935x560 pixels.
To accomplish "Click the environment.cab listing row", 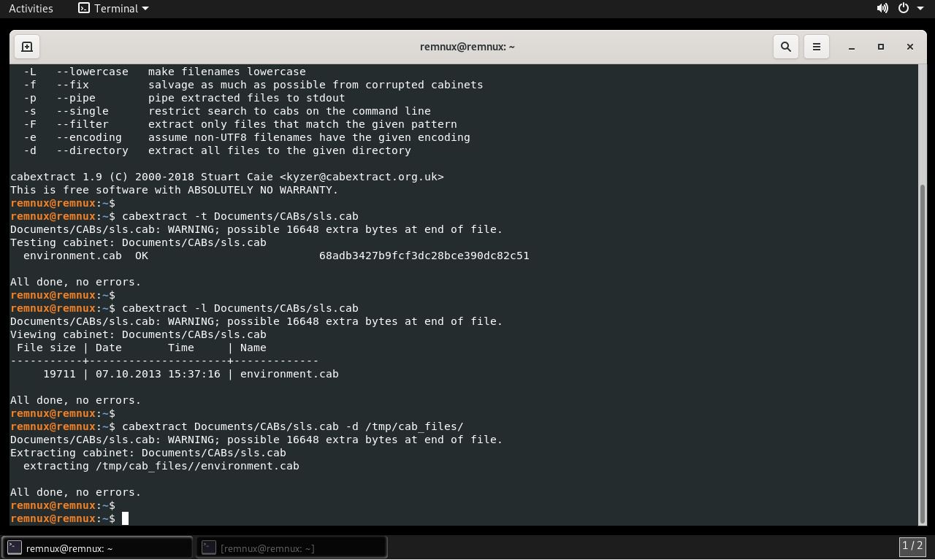I will tap(190, 374).
